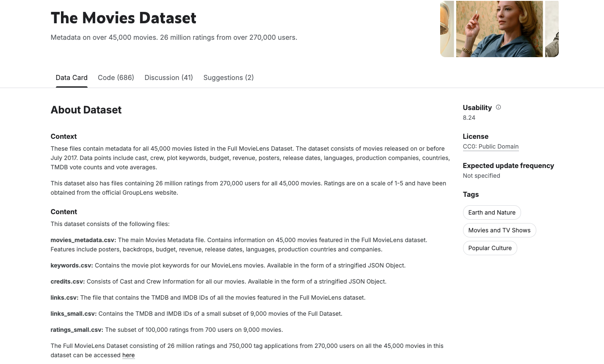View the Suggestions (2) tab
This screenshot has width=604, height=364.
pos(229,77)
